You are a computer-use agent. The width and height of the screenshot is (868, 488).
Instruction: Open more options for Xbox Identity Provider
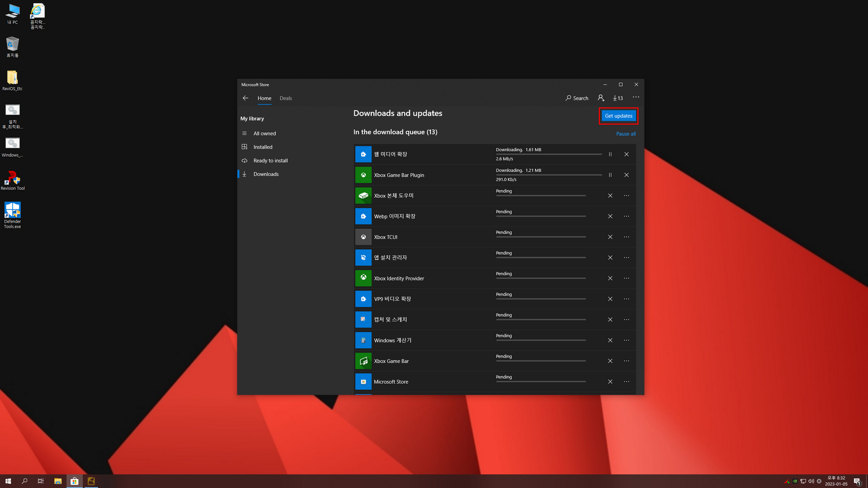(626, 278)
